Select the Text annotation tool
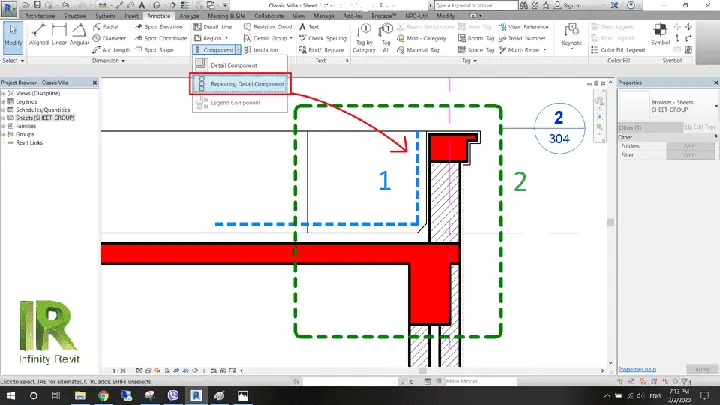 pyautogui.click(x=309, y=27)
